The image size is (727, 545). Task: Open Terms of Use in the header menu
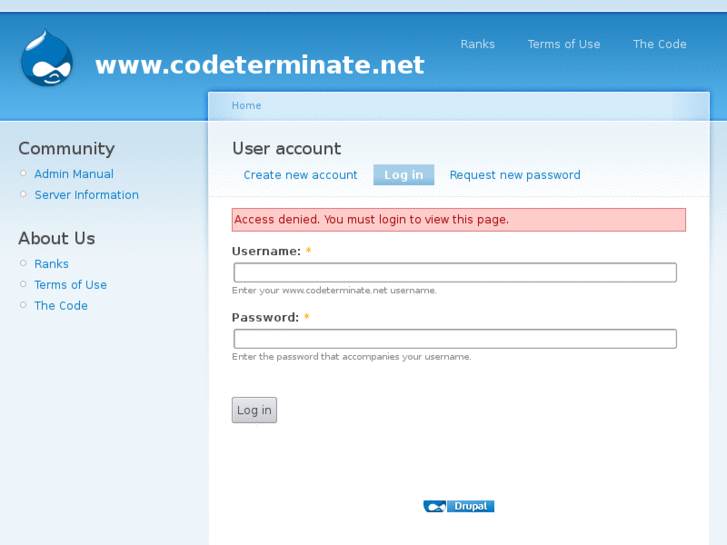tap(564, 44)
